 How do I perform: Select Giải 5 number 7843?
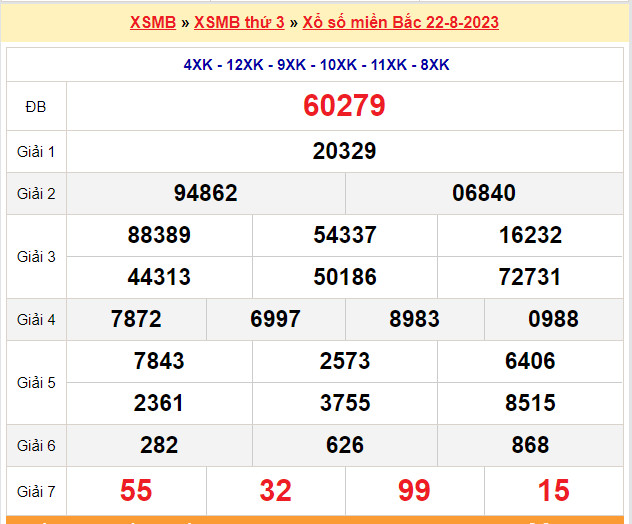159,361
